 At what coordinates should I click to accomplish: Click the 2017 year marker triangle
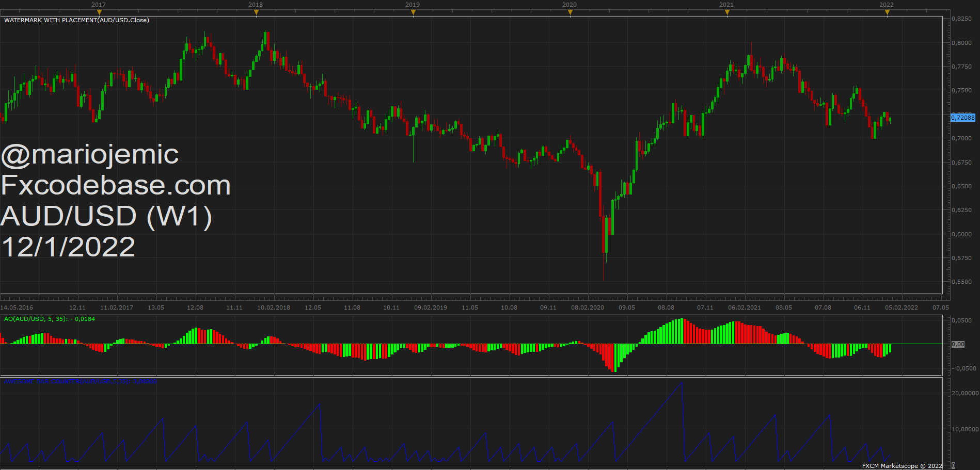(99, 13)
